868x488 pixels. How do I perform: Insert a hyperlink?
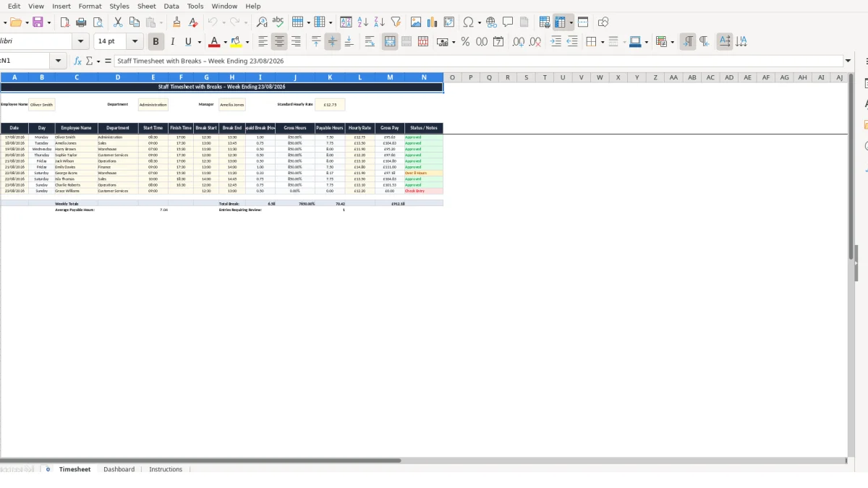click(x=492, y=22)
